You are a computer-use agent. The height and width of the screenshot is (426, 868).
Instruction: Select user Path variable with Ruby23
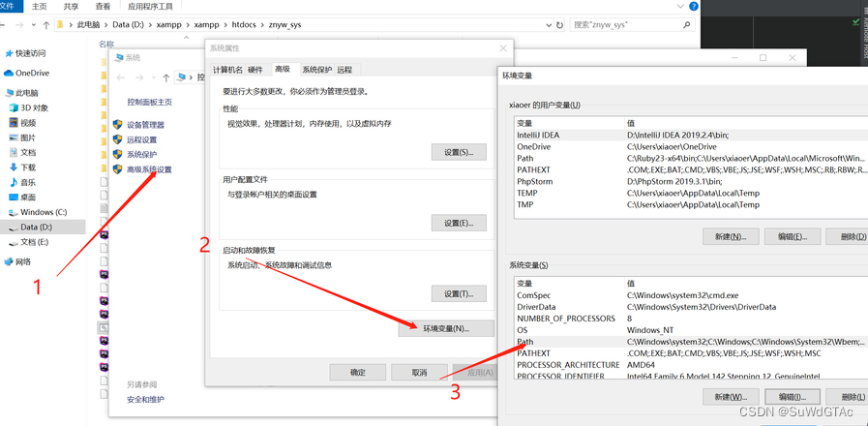tap(691, 159)
